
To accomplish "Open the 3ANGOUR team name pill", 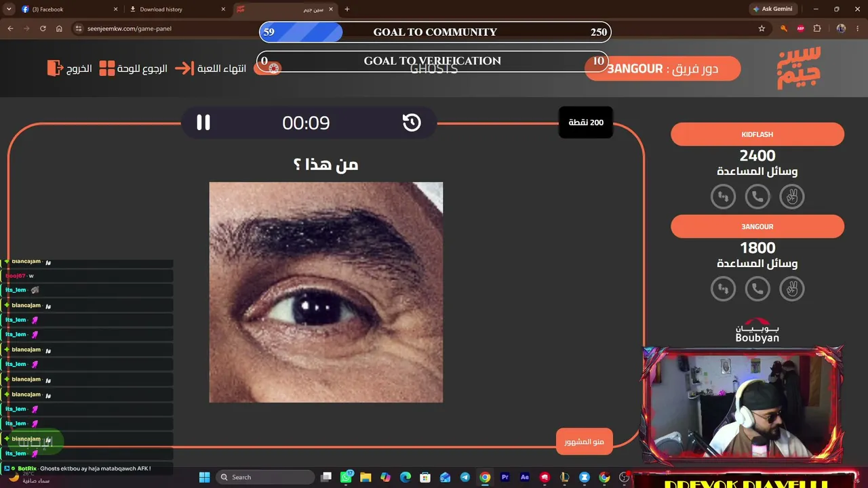I will pos(757,226).
